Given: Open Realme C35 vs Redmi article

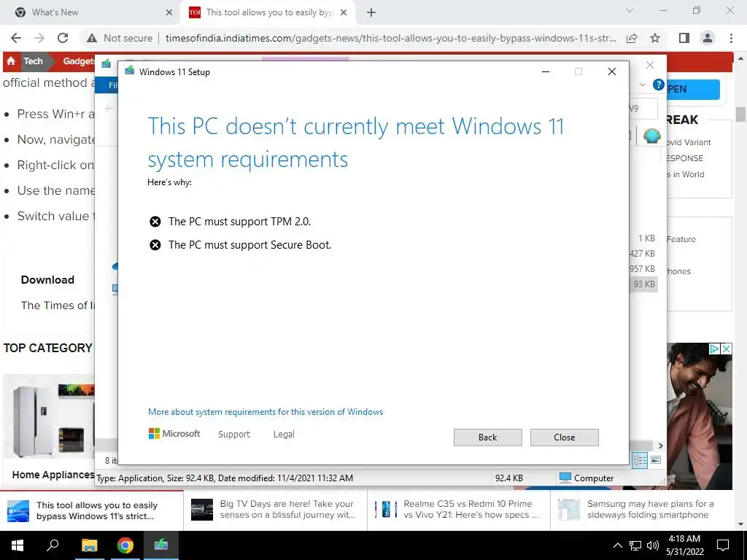Looking at the screenshot, I should coord(459,510).
